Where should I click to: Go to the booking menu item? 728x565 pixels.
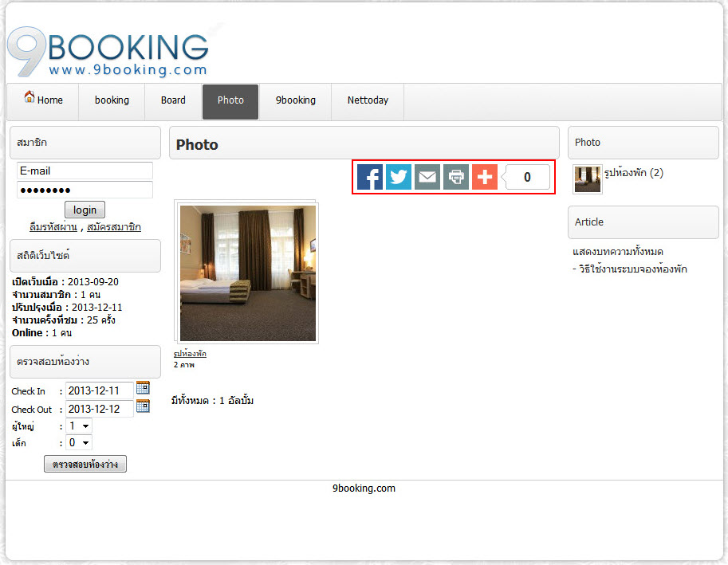[x=112, y=100]
